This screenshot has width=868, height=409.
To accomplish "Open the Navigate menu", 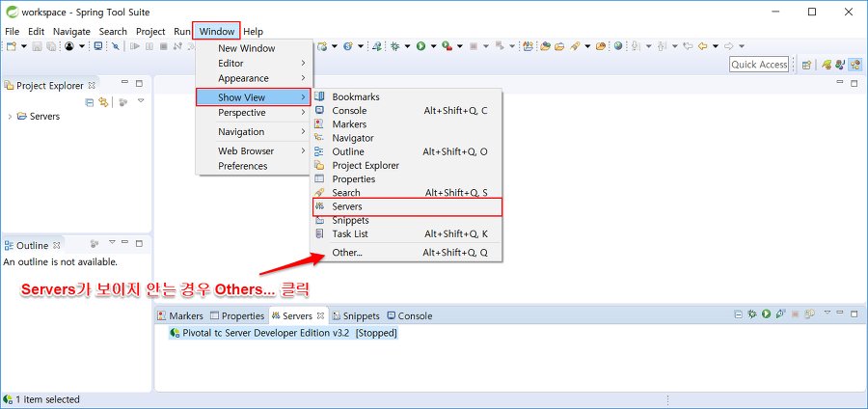I will (71, 32).
